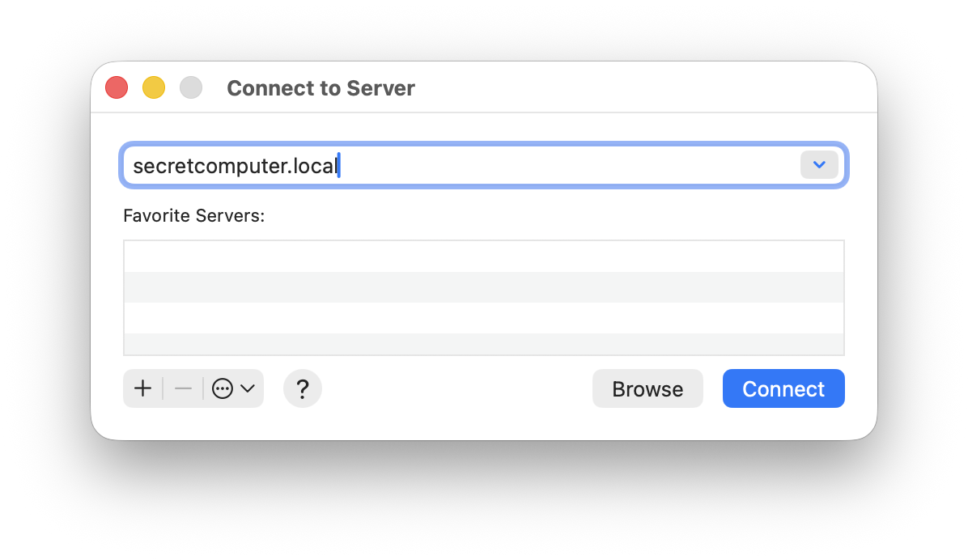Image resolution: width=968 pixels, height=560 pixels.
Task: Click the gray disabled zoom button
Action: [x=191, y=87]
